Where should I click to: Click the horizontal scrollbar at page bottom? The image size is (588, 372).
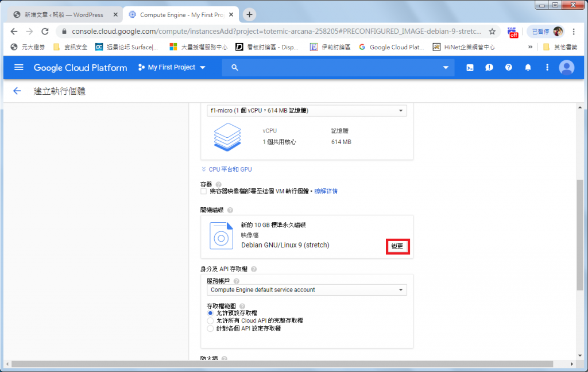283,364
